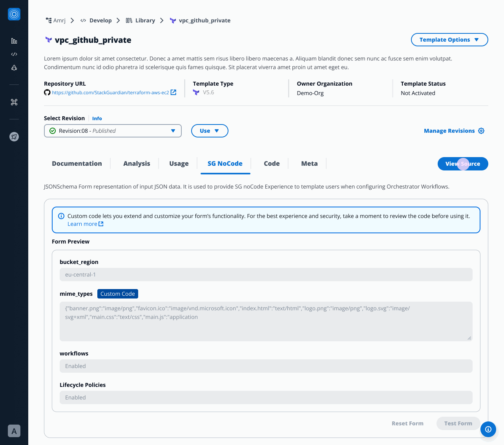The image size is (504, 445).
Task: Open the dashboard chart icon in sidebar
Action: pos(14,41)
